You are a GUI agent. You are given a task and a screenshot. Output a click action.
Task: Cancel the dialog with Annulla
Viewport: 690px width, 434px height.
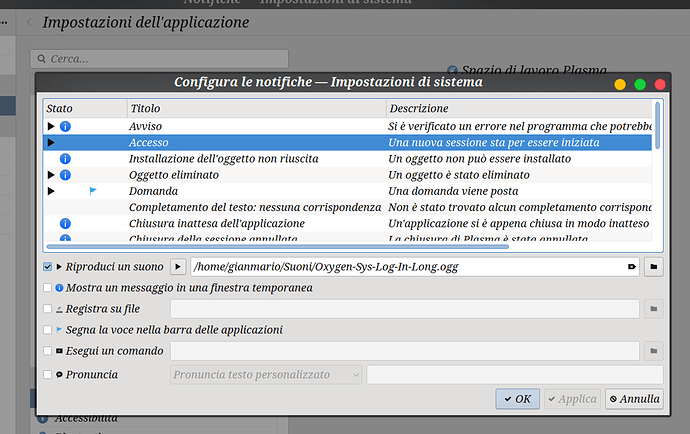(x=634, y=399)
